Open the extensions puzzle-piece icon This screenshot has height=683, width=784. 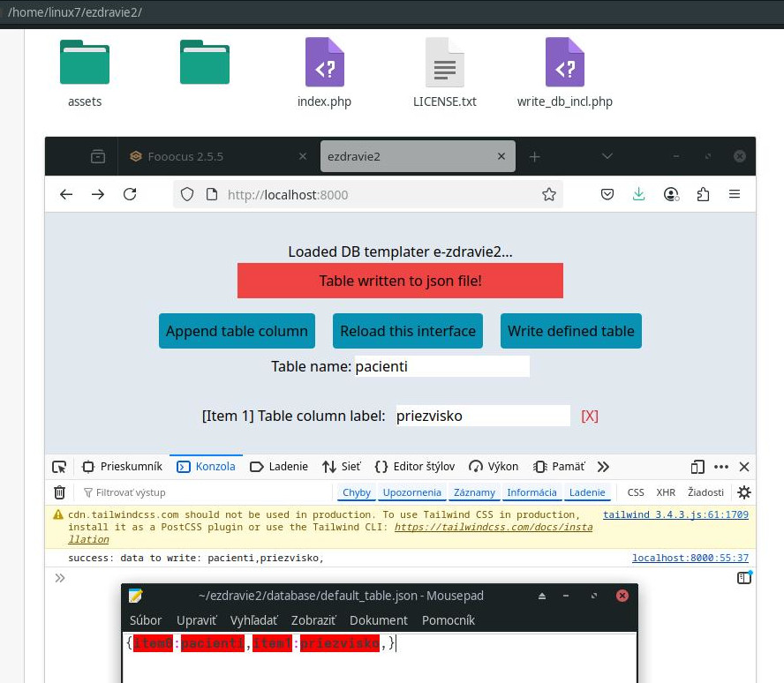pos(703,194)
